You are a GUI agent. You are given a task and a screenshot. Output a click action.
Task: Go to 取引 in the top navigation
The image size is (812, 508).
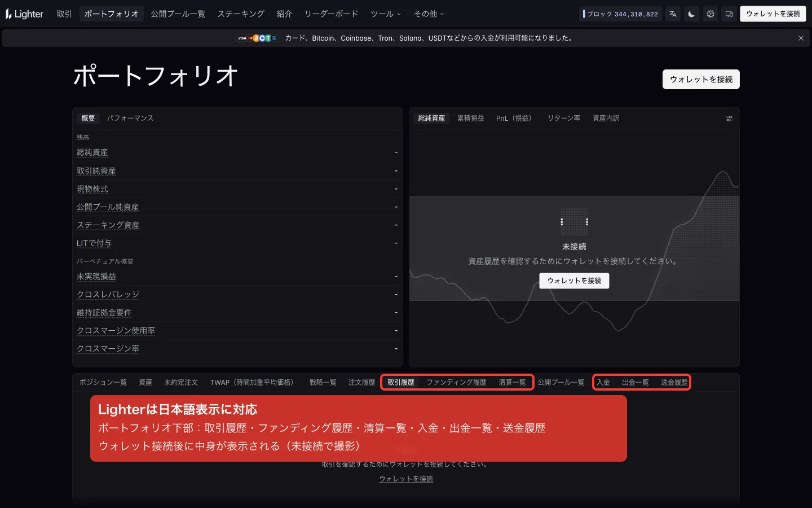pos(64,14)
